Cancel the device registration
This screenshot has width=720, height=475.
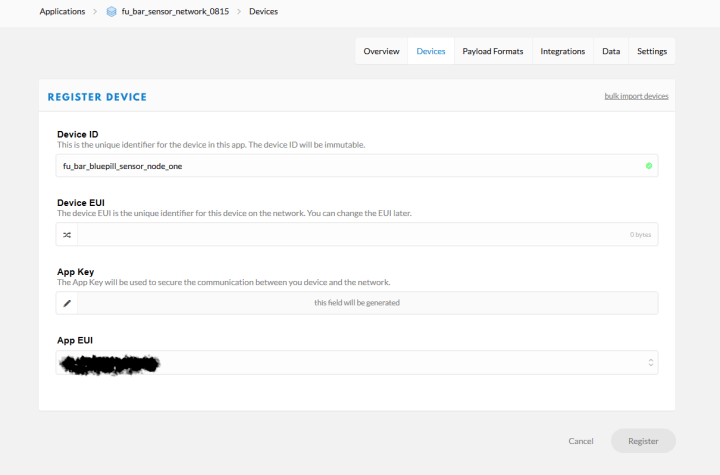580,441
